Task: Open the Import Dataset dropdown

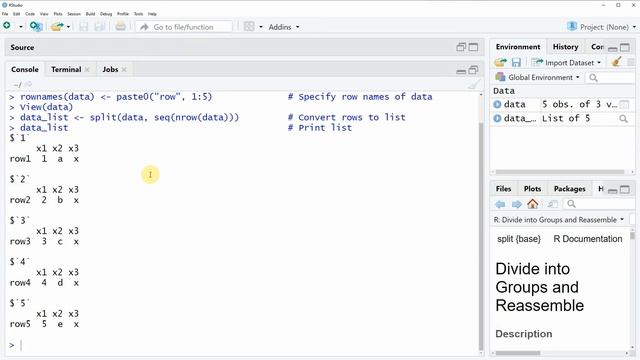Action: tap(567, 62)
